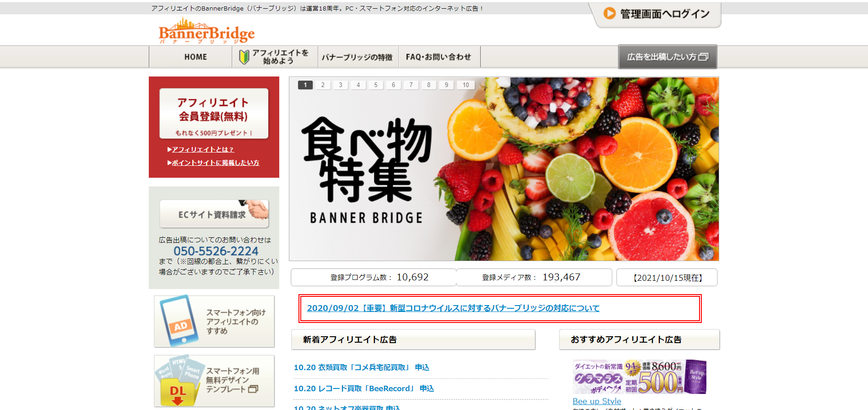The height and width of the screenshot is (410, 868).
Task: Select slide 10 in slideshow pager
Action: (x=466, y=85)
